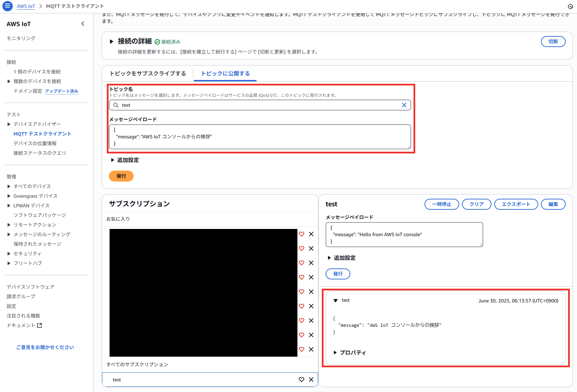
Task: Open the hamburger navigation menu icon
Action: (7, 6)
